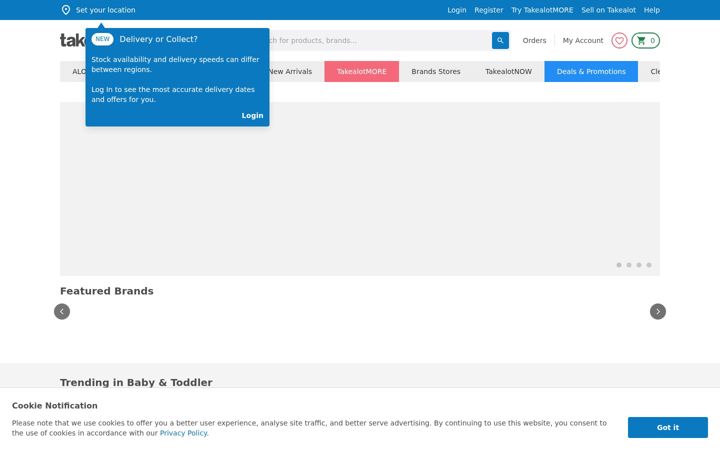
Task: Click the magnifier search button
Action: [x=500, y=40]
